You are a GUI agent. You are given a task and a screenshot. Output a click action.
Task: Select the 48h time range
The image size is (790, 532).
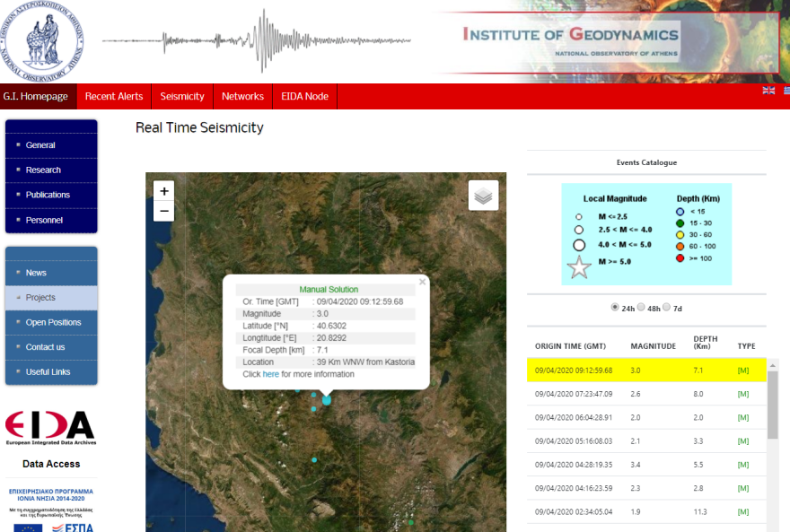pos(641,307)
